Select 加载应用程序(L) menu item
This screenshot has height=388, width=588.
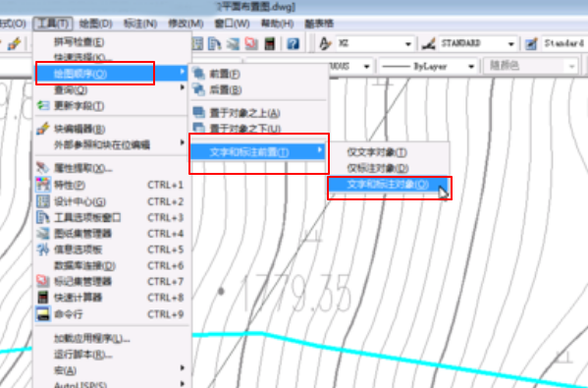[x=111, y=339]
